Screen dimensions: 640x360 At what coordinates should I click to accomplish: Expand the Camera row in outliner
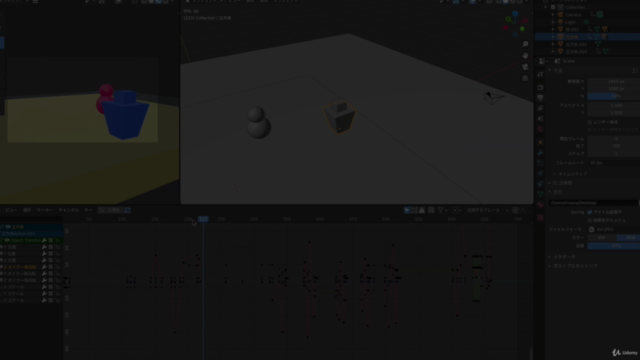tap(553, 15)
